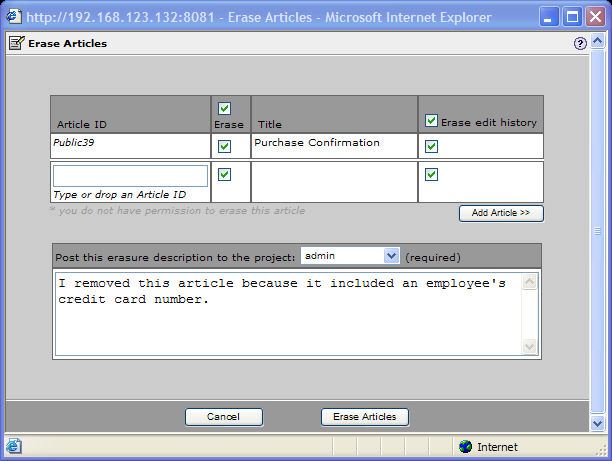612x461 pixels.
Task: Minimize the Internet Explorer window
Action: 548,17
